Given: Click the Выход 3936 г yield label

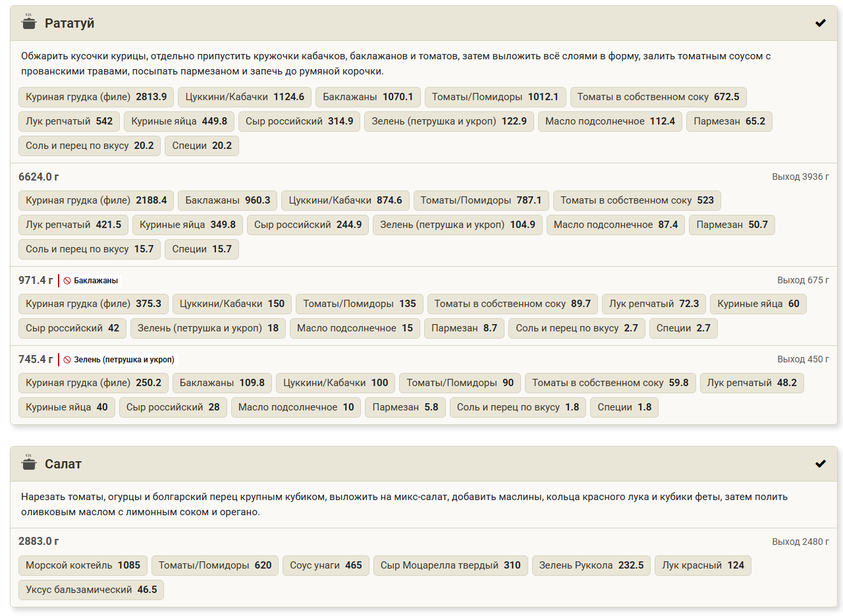Looking at the screenshot, I should pyautogui.click(x=800, y=177).
